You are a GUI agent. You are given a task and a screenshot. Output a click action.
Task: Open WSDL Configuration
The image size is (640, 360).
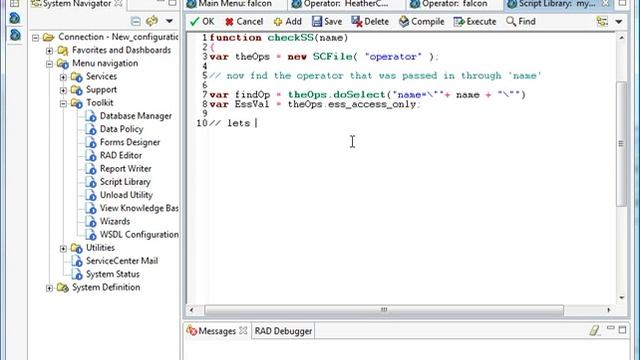(139, 234)
